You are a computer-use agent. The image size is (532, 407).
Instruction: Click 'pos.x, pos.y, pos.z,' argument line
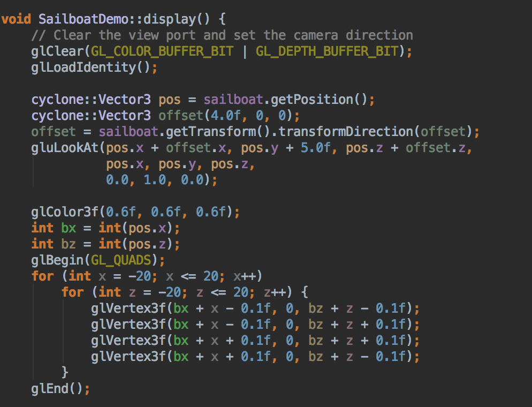180,164
